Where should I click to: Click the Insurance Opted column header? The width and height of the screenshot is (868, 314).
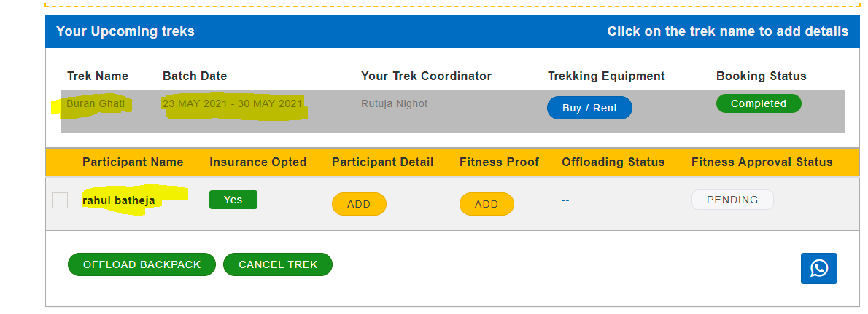(x=257, y=162)
